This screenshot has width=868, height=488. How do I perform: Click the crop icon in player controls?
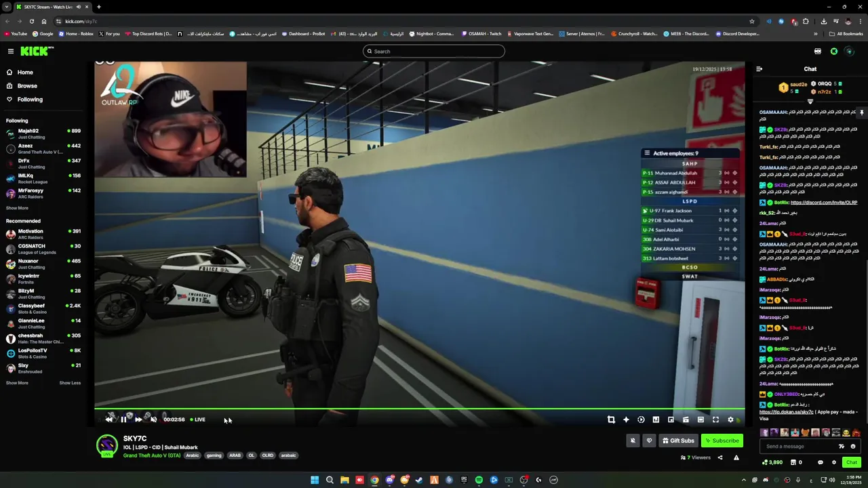point(611,420)
